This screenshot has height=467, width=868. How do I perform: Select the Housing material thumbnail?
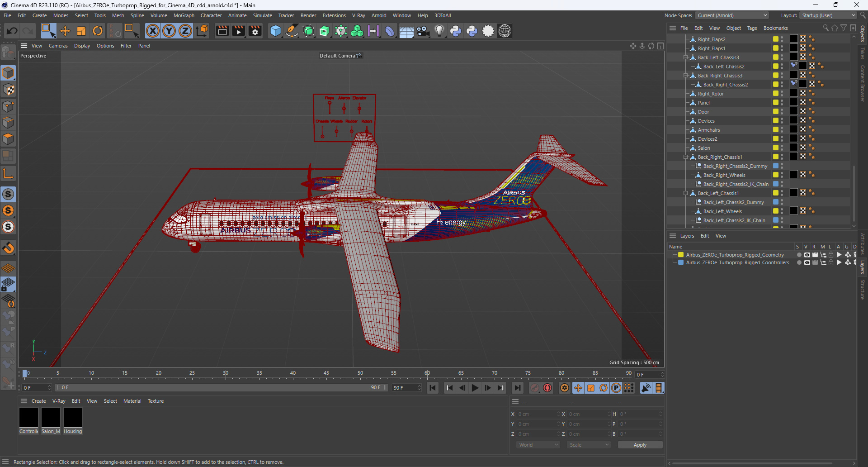pos(73,418)
